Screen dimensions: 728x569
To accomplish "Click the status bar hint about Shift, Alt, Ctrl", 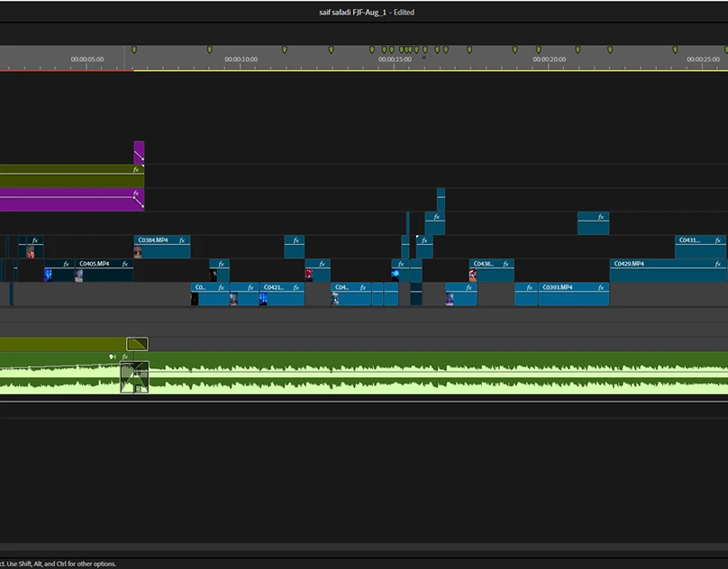I will 58,564.
